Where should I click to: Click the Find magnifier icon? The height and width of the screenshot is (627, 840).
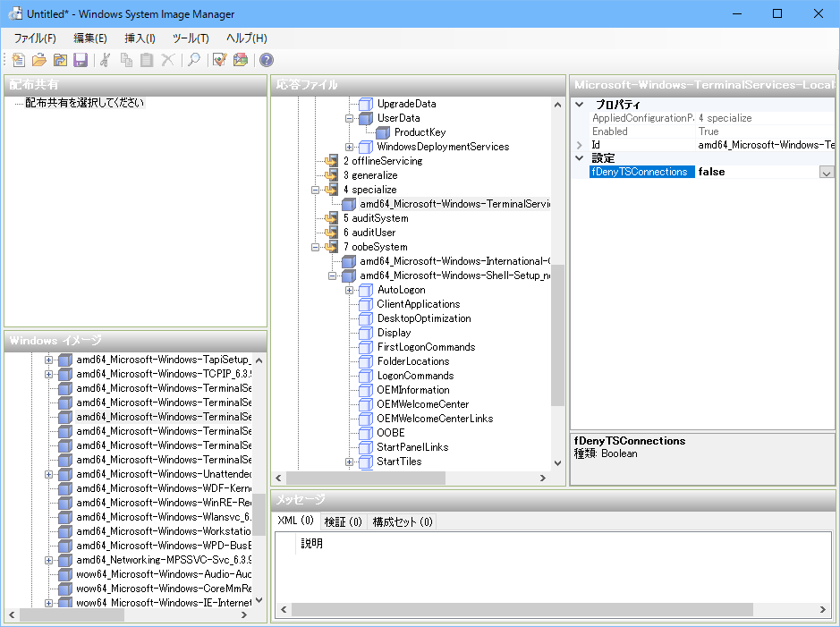click(x=194, y=60)
